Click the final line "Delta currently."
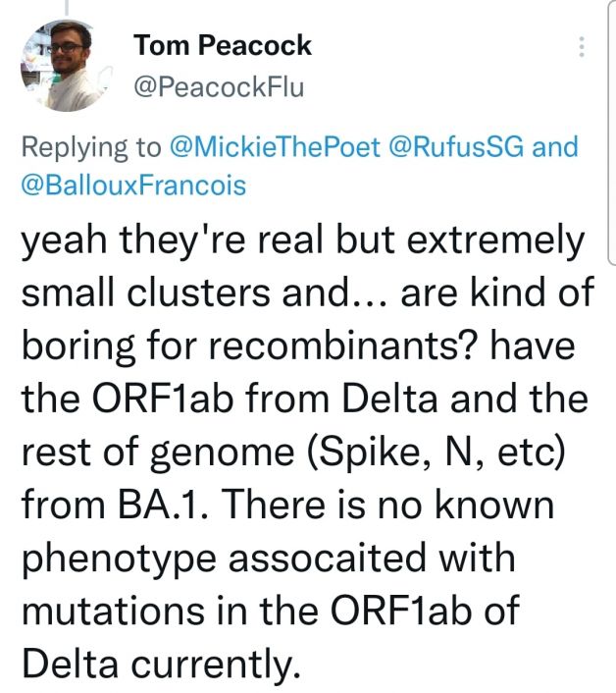 point(161,665)
